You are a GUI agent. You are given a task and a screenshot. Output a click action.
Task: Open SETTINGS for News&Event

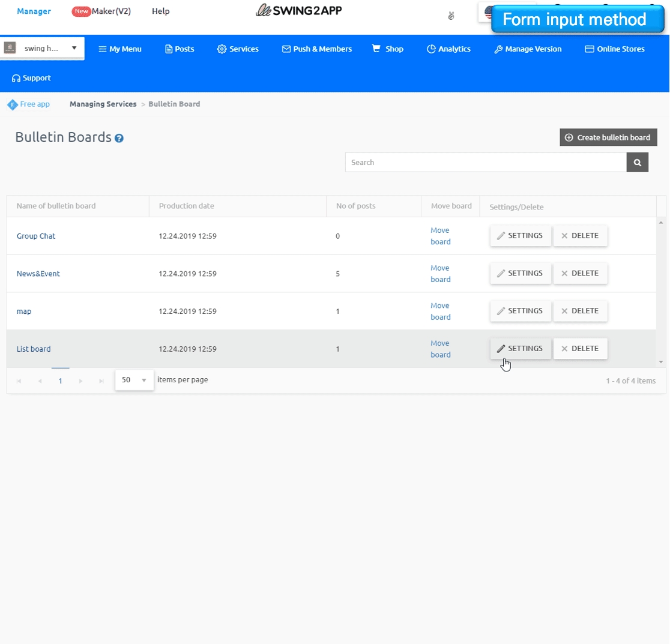[520, 273]
